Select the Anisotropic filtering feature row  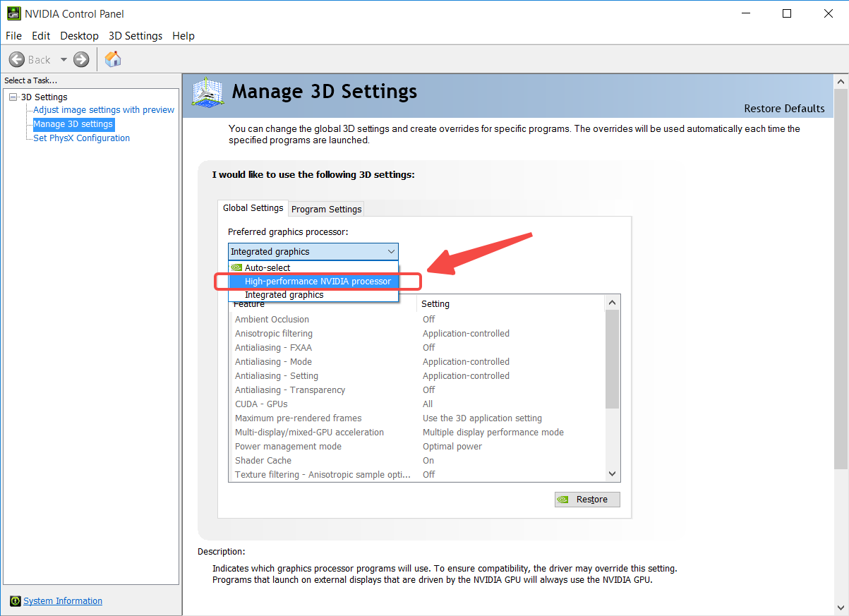[416, 334]
